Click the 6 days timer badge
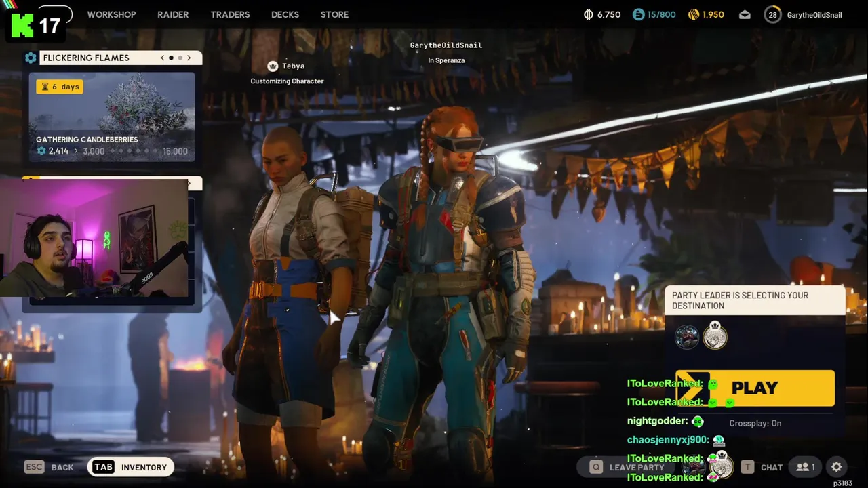 (60, 87)
